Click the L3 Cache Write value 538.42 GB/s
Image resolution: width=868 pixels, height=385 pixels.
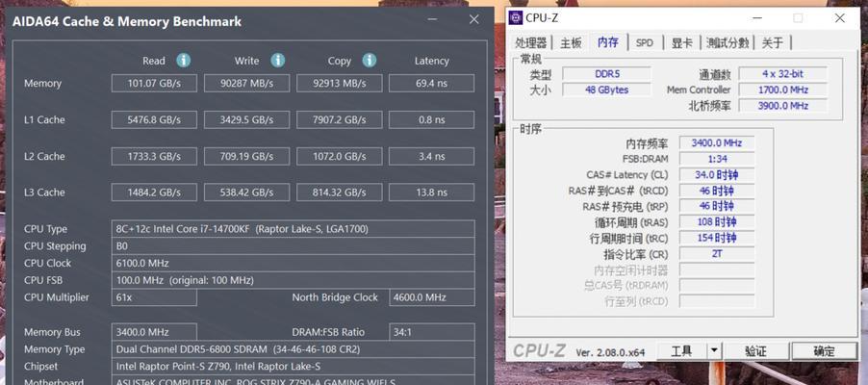tap(246, 192)
